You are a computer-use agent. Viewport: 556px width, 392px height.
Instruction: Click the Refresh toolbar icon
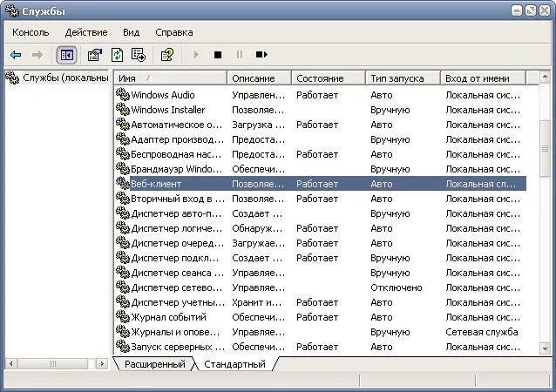[117, 55]
